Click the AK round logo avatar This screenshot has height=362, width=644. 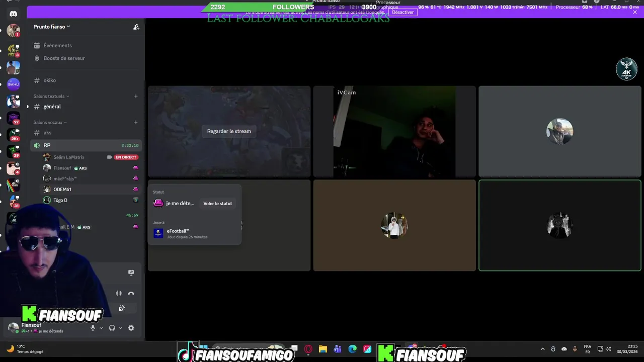click(626, 69)
